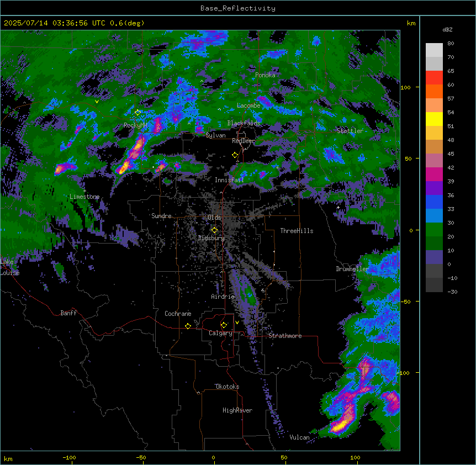The height and width of the screenshot is (465, 476).
Task: Click the Sundre label
Action: [x=161, y=216]
